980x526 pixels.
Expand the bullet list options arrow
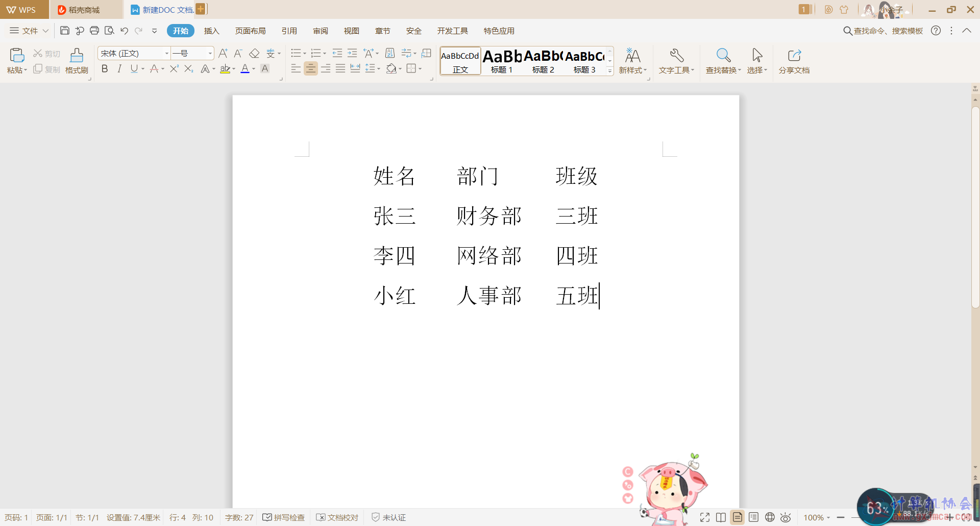pos(305,54)
